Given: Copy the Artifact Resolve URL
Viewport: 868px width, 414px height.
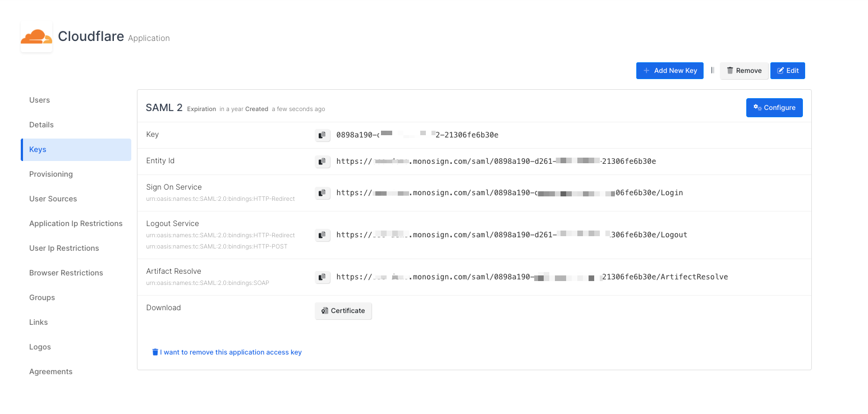Looking at the screenshot, I should (322, 277).
